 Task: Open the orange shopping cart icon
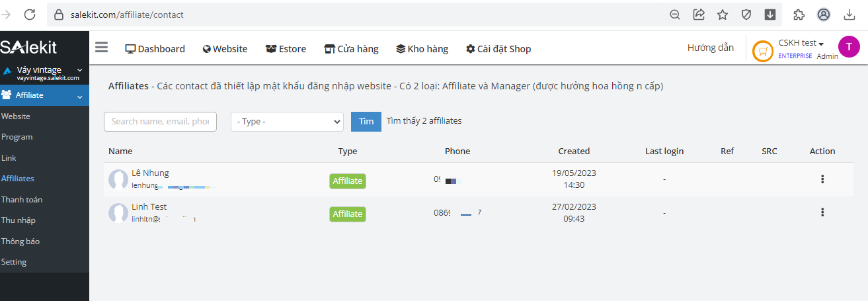pos(763,51)
